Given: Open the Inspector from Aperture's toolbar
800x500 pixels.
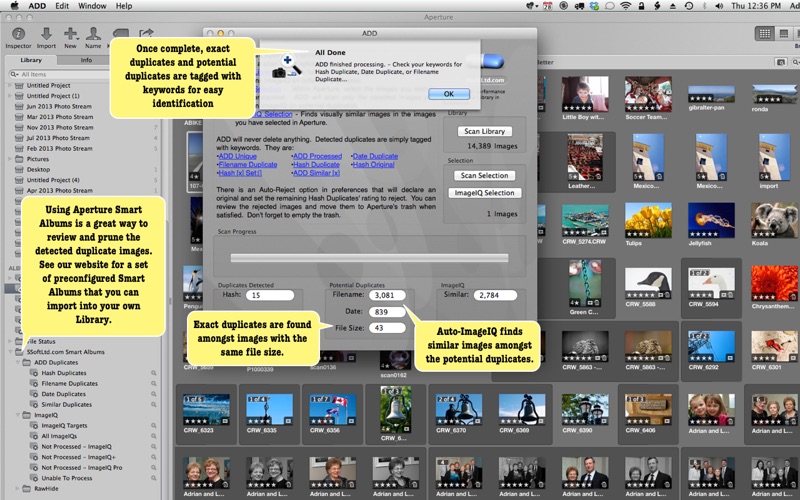Looking at the screenshot, I should click(x=18, y=35).
